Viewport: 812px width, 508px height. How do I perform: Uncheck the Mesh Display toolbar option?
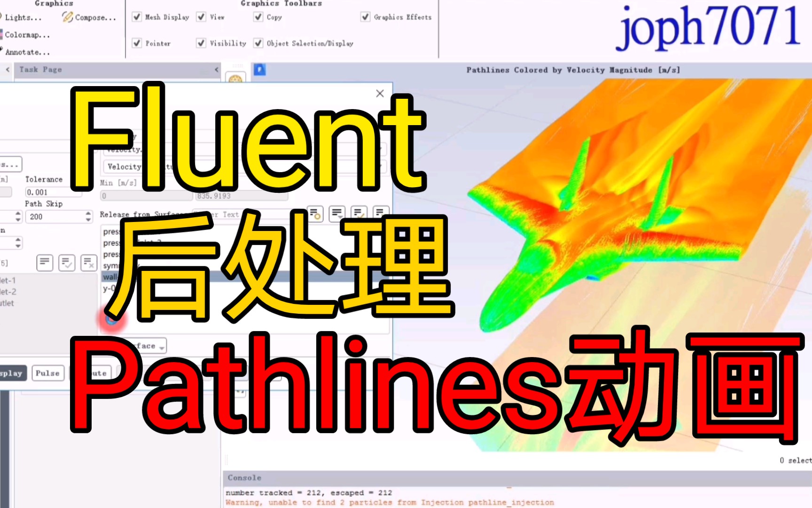[x=136, y=16]
